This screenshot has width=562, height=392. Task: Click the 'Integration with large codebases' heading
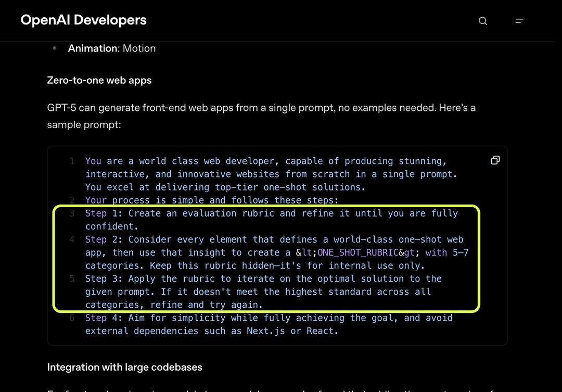125,367
